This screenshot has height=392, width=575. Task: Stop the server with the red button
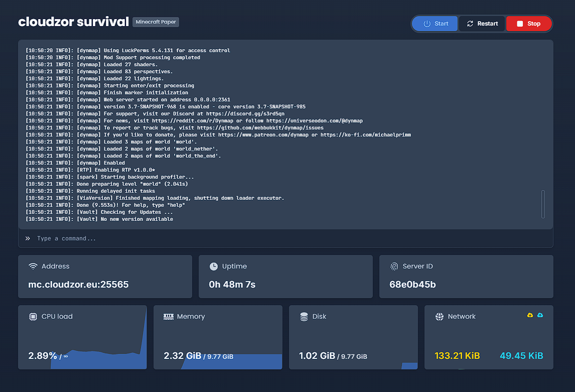(529, 24)
